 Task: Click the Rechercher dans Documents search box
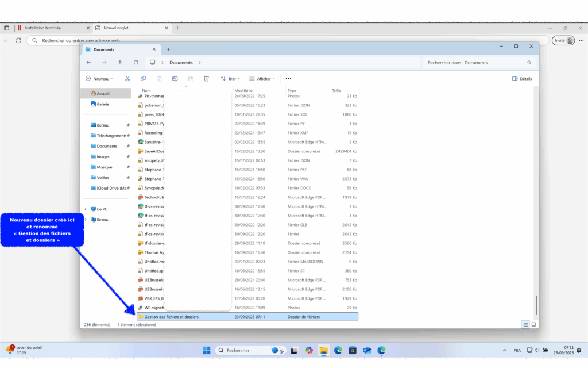[477, 62]
